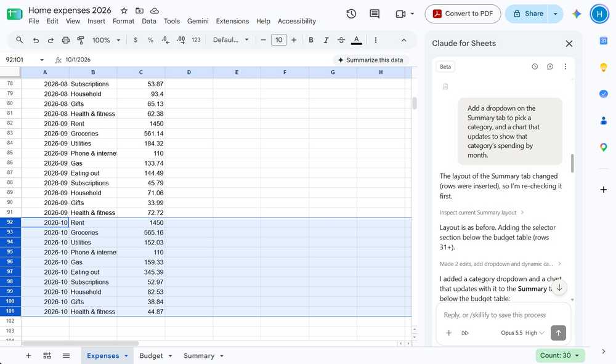Open the text color picker
Screen dimensions: 616x364
(356, 40)
